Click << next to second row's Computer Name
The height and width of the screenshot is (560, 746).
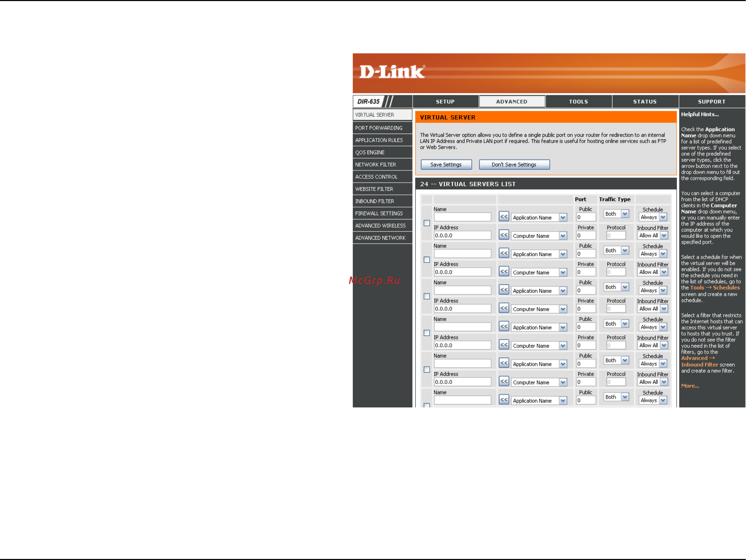coord(504,271)
